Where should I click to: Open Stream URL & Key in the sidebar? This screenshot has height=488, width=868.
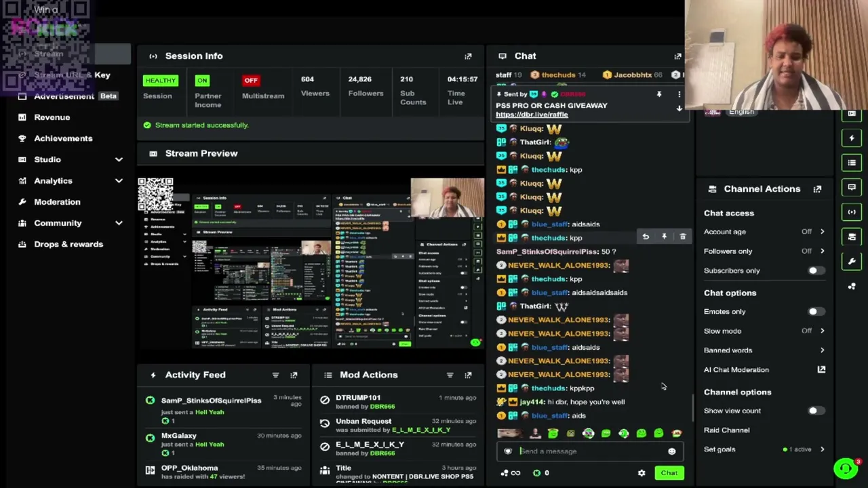(x=71, y=75)
